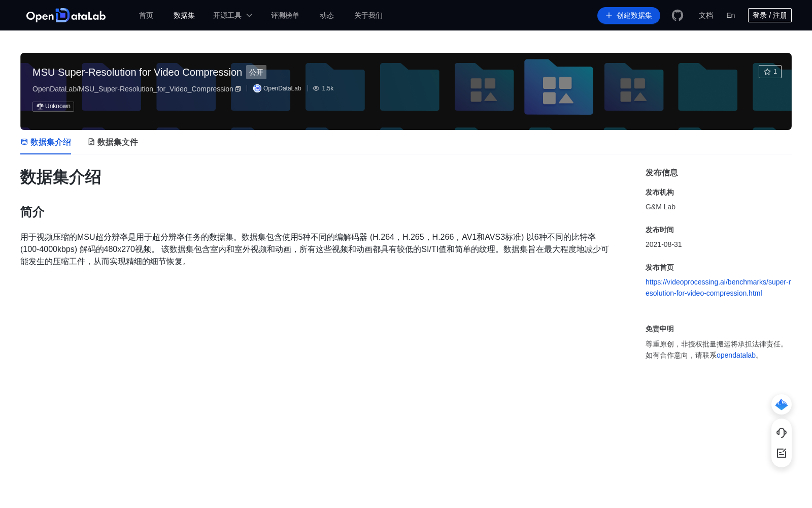This screenshot has height=508, width=812.
Task: Click the 1.5k view count
Action: [328, 88]
